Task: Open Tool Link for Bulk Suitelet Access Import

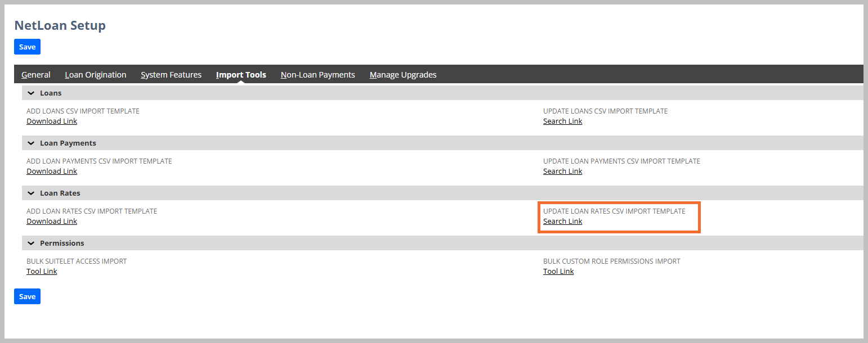Action: click(42, 271)
